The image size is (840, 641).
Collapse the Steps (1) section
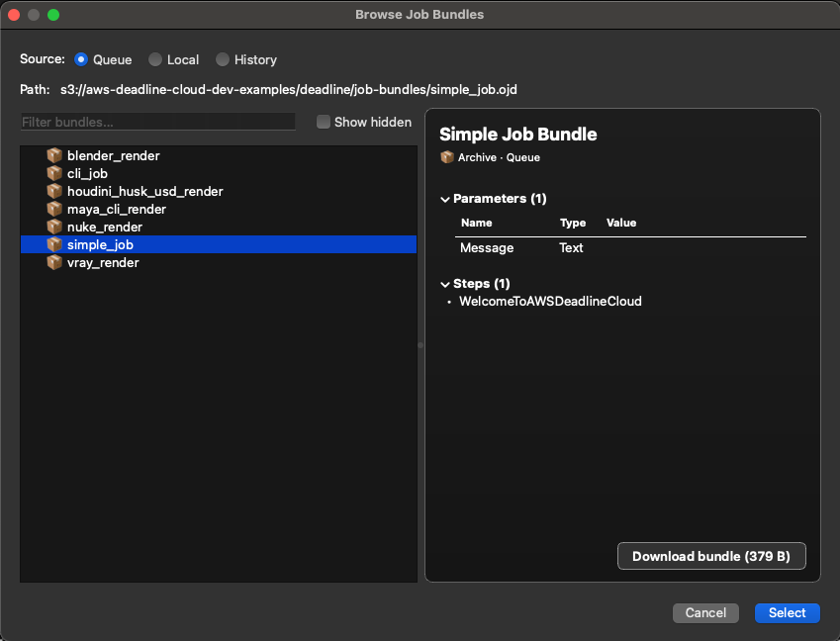(x=444, y=284)
